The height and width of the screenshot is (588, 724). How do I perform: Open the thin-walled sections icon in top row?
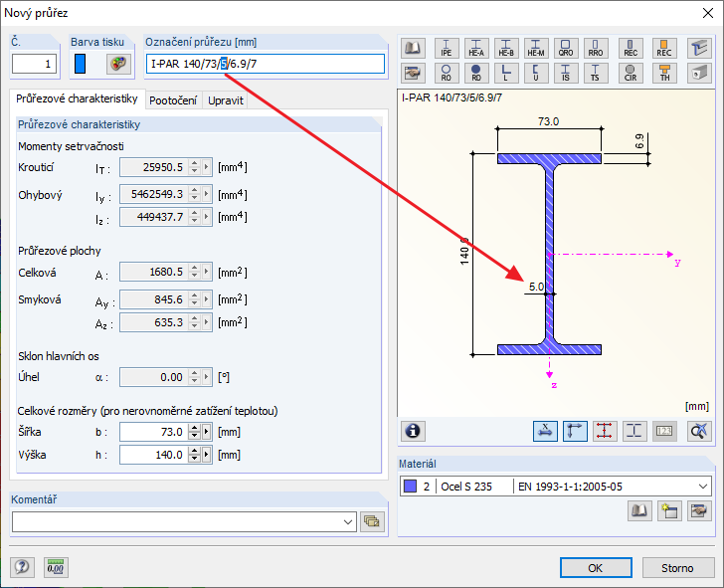pos(699,48)
